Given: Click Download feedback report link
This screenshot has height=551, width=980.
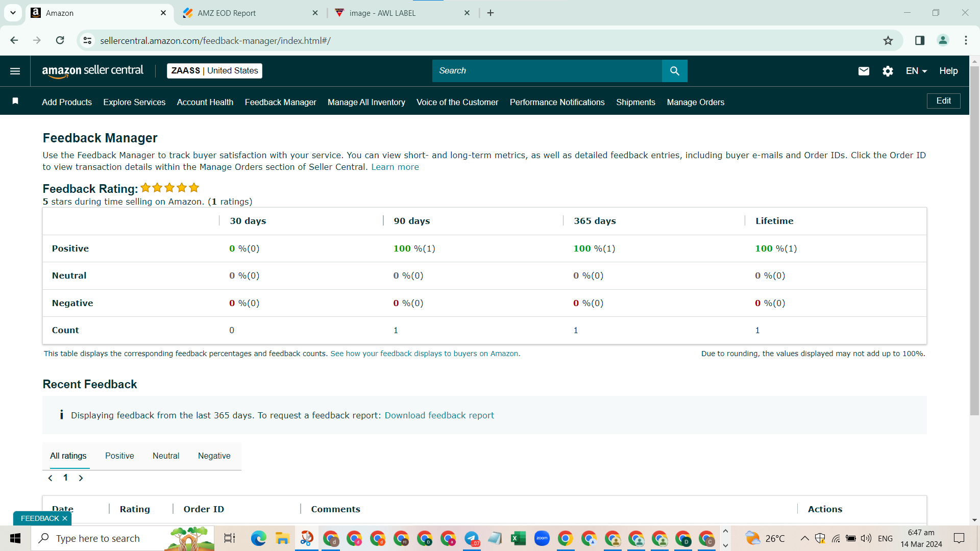Looking at the screenshot, I should (439, 415).
